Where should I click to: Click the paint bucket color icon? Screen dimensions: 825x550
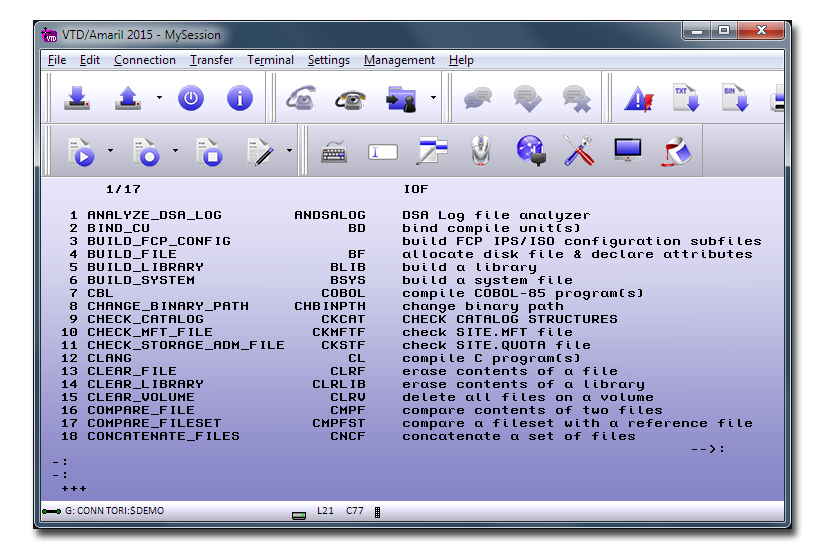coord(676,152)
